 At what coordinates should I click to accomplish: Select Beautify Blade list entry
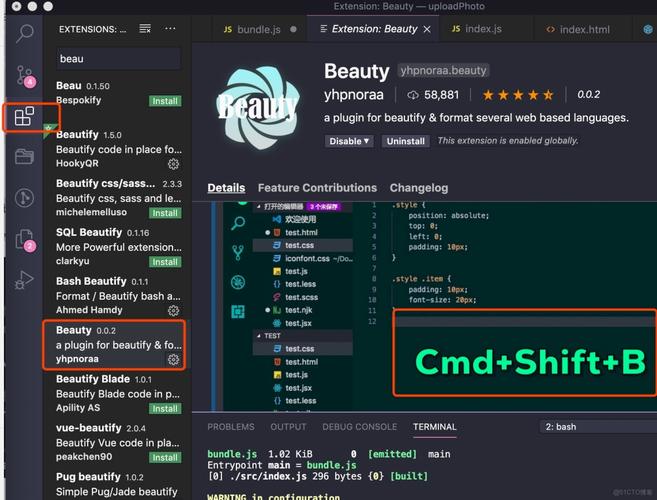116,394
